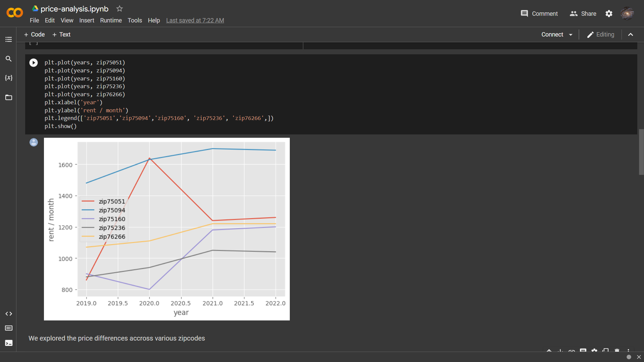Click the Share button
The image size is (644, 362).
coord(583,14)
